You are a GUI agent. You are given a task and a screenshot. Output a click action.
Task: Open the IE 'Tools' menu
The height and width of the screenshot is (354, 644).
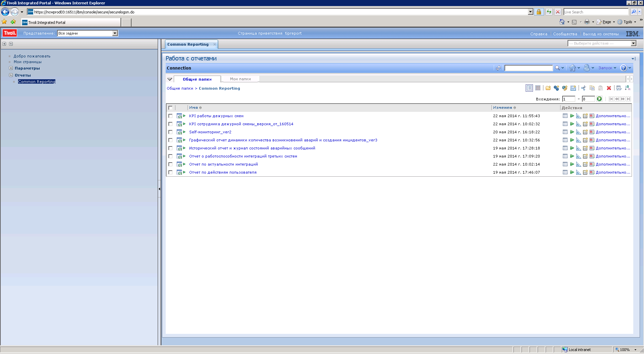(627, 22)
